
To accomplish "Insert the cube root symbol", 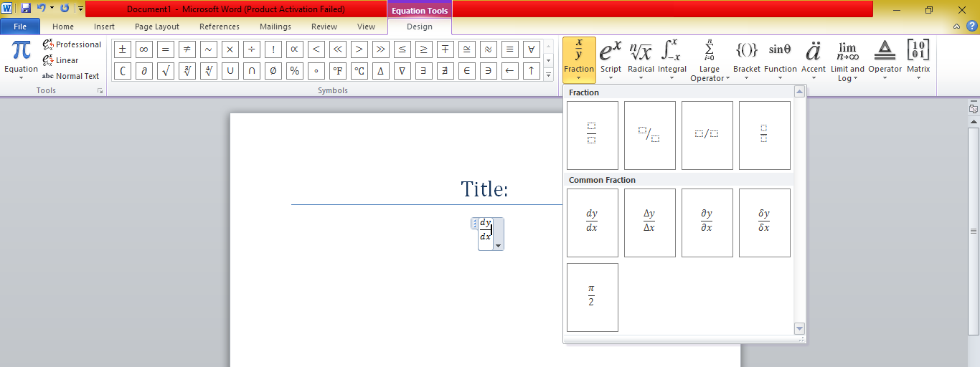I will click(x=187, y=71).
